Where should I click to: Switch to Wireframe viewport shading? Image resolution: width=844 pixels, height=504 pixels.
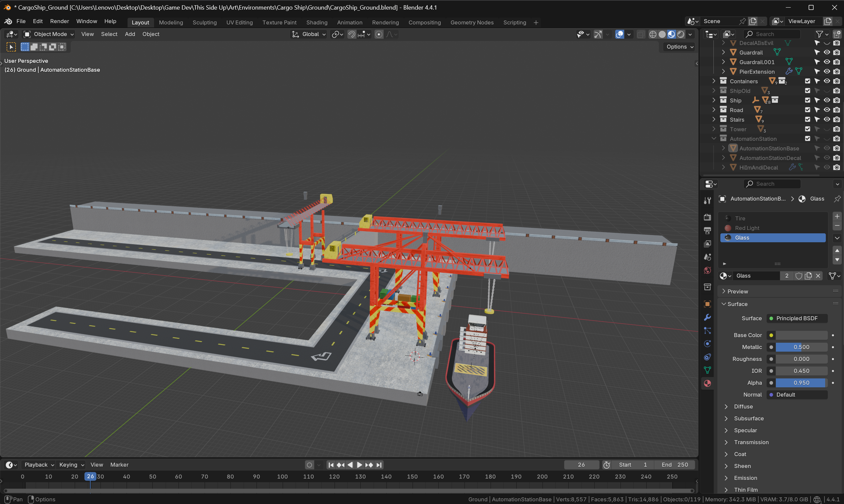(653, 34)
